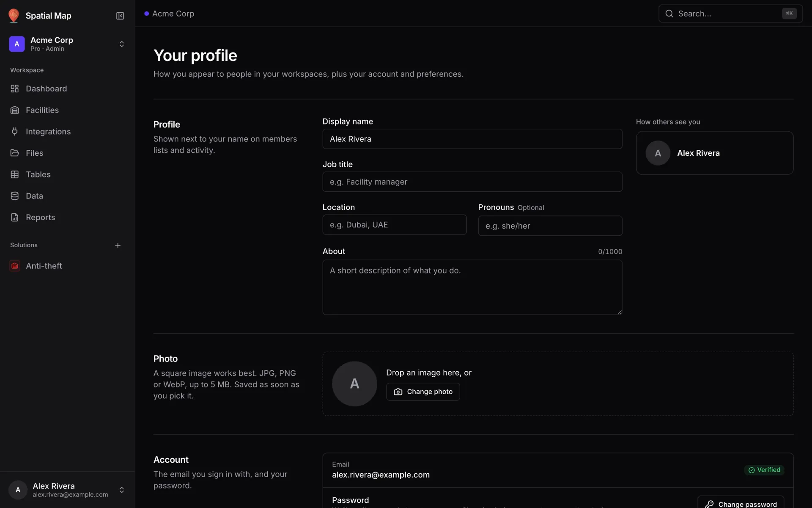Open Dashboard in the sidebar
The width and height of the screenshot is (812, 508).
click(x=68, y=88)
